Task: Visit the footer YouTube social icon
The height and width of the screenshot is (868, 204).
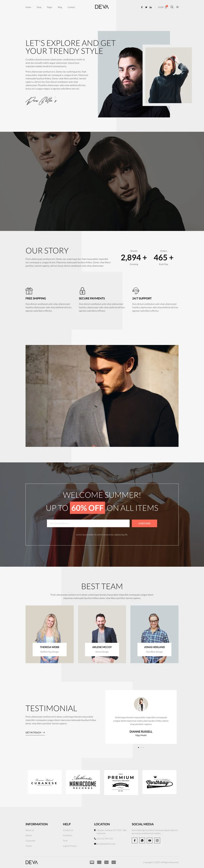Action: click(x=150, y=840)
